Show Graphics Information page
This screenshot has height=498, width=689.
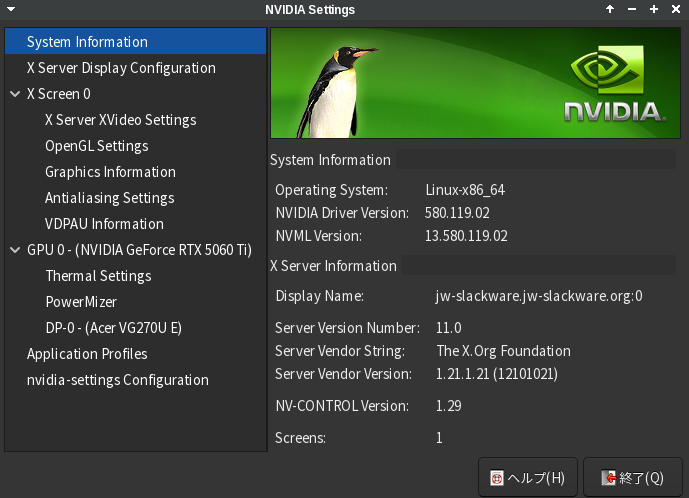[110, 172]
